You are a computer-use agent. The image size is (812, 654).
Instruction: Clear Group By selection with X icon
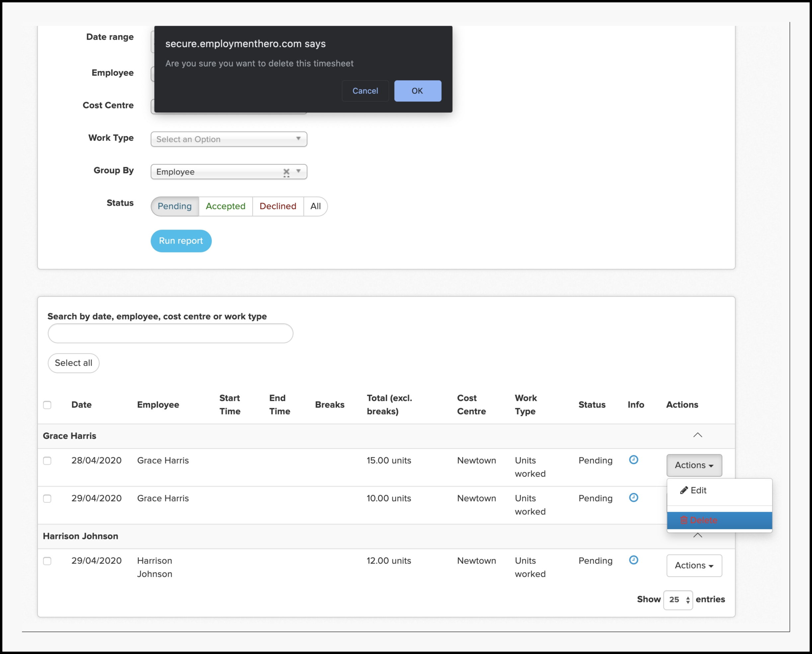pos(286,172)
